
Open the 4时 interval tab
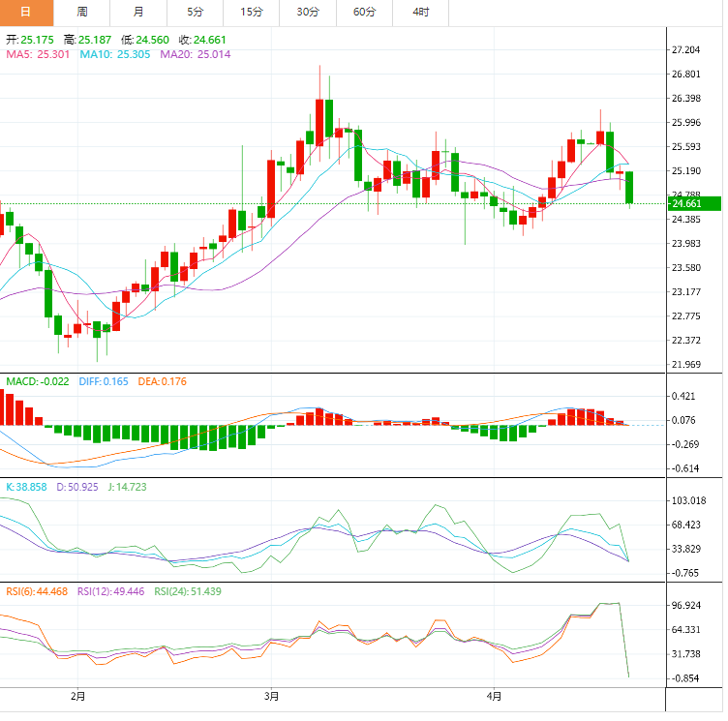[421, 13]
